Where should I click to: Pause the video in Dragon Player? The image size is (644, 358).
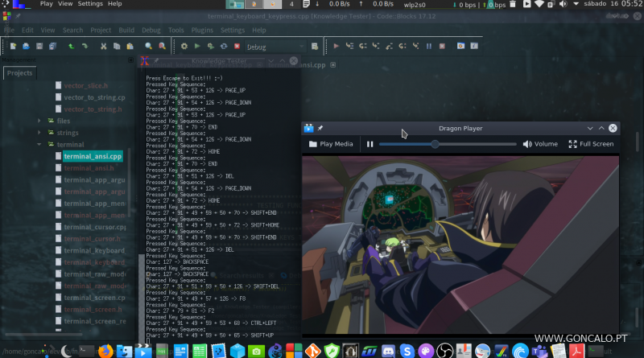click(370, 144)
